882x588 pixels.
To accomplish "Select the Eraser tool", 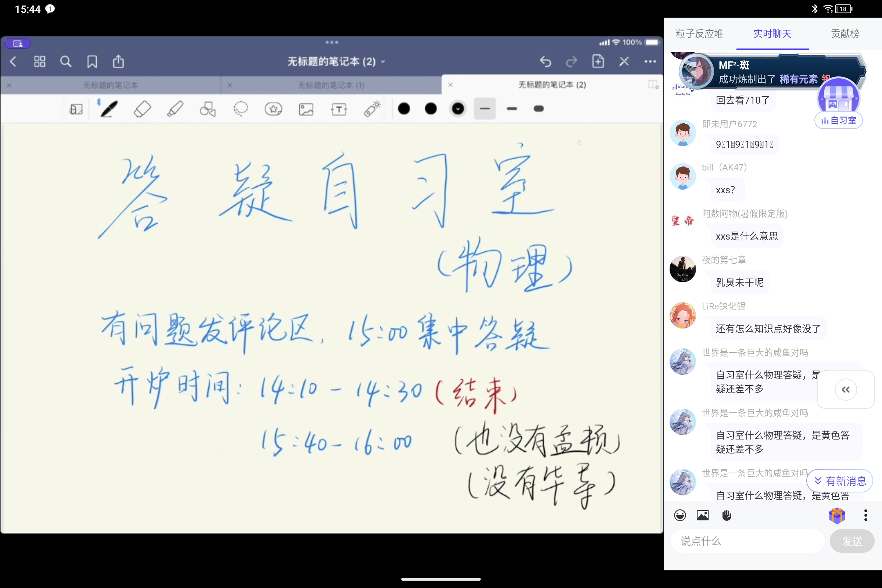I will (142, 109).
